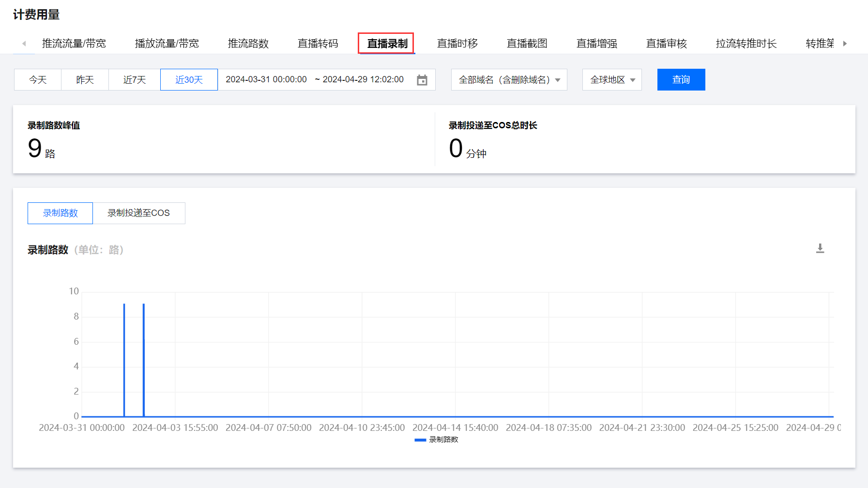This screenshot has width=868, height=488.
Task: Choose 今天 as time range
Action: pyautogui.click(x=38, y=80)
